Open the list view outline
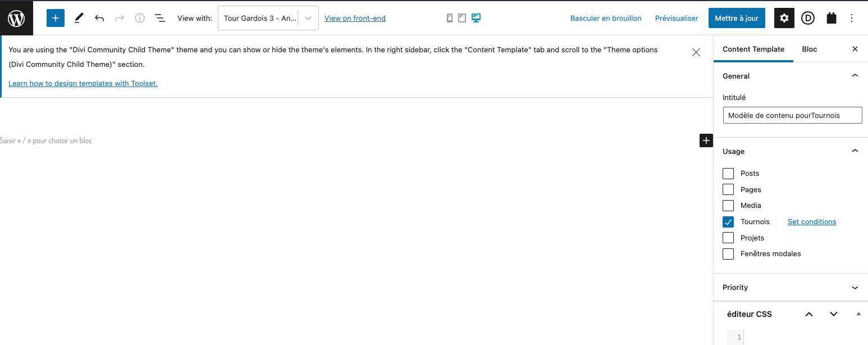This screenshot has height=345, width=868. pyautogui.click(x=160, y=18)
